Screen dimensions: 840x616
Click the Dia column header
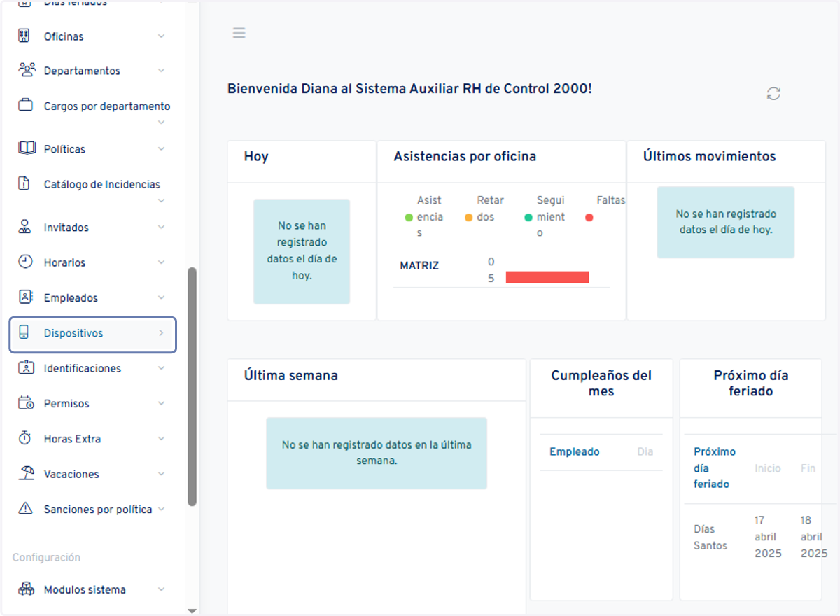tap(645, 451)
